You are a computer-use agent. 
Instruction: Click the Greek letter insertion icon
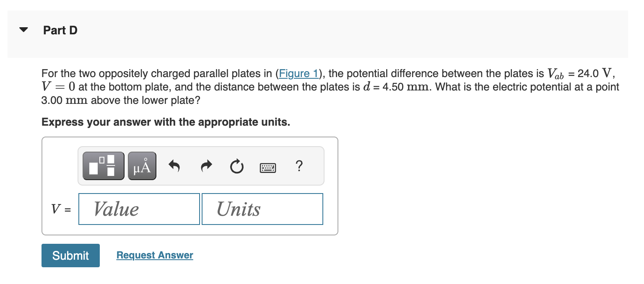coord(142,165)
